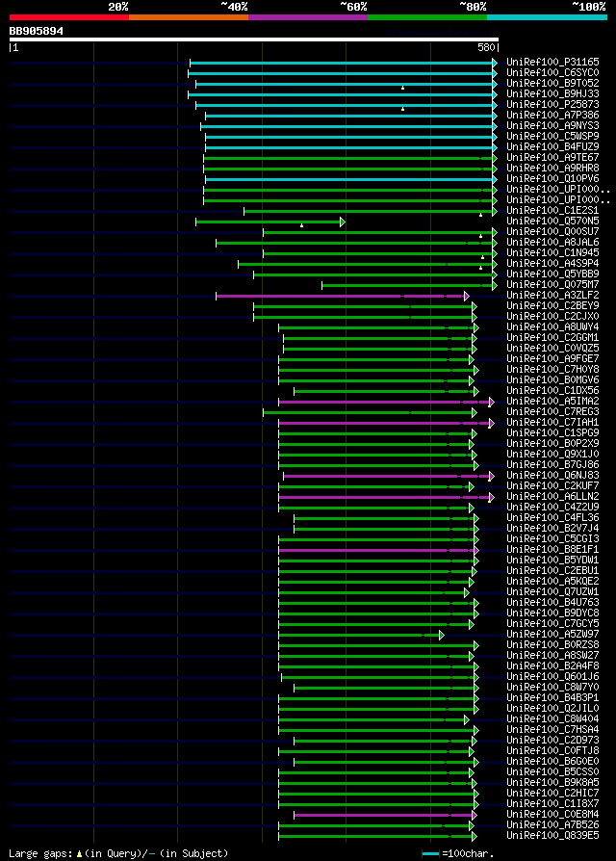Select the UniRef100_B9HJ33 label
The image size is (616, 861).
click(x=552, y=93)
